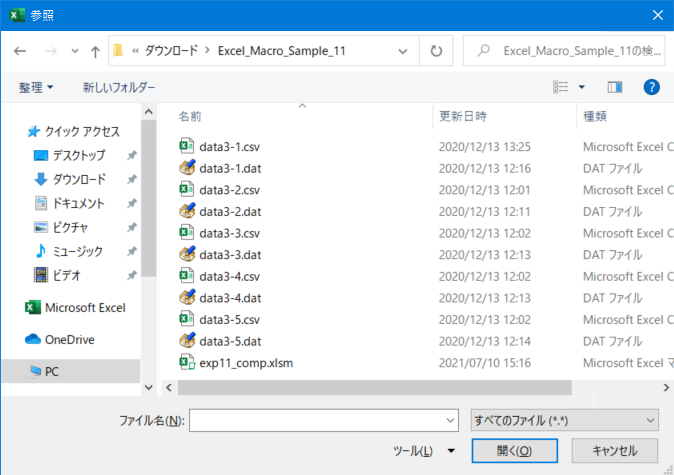Select the data3-2.csv file icon

(x=187, y=189)
